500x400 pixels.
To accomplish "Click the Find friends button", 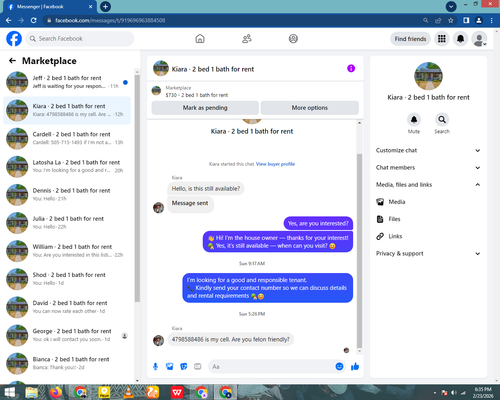I will 410,39.
